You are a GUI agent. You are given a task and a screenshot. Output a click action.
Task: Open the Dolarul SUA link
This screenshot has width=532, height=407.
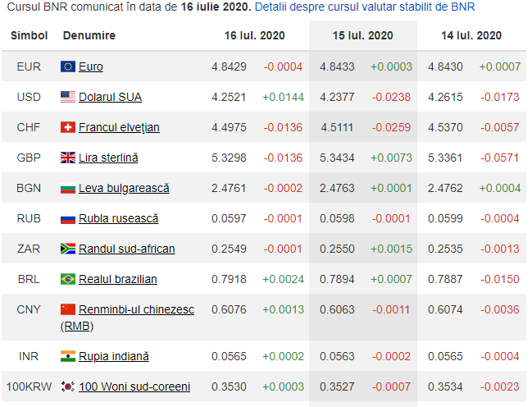pos(110,97)
